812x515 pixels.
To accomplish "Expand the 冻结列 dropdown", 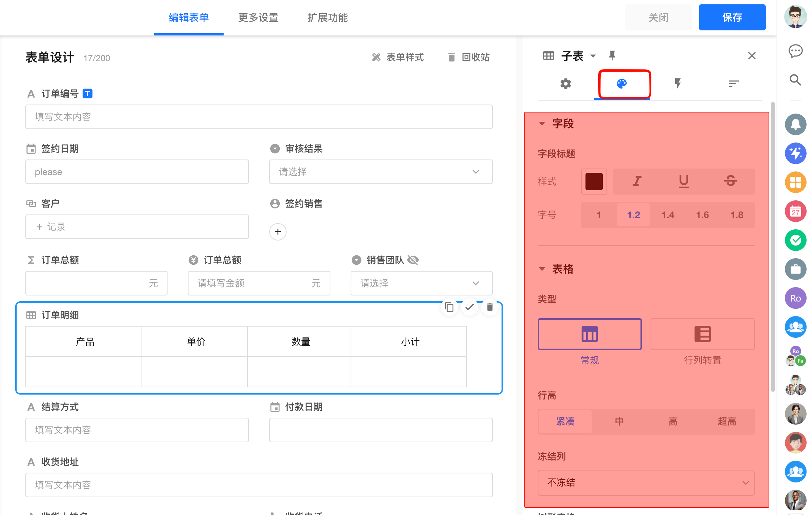I will (646, 482).
